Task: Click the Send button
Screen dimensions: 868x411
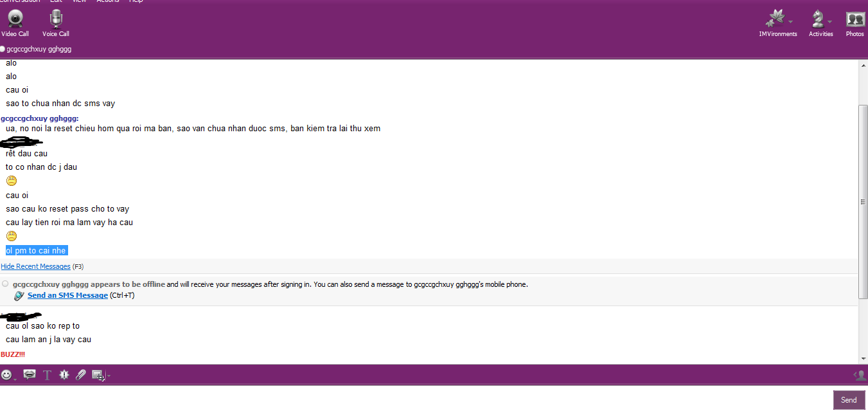Action: click(x=849, y=399)
